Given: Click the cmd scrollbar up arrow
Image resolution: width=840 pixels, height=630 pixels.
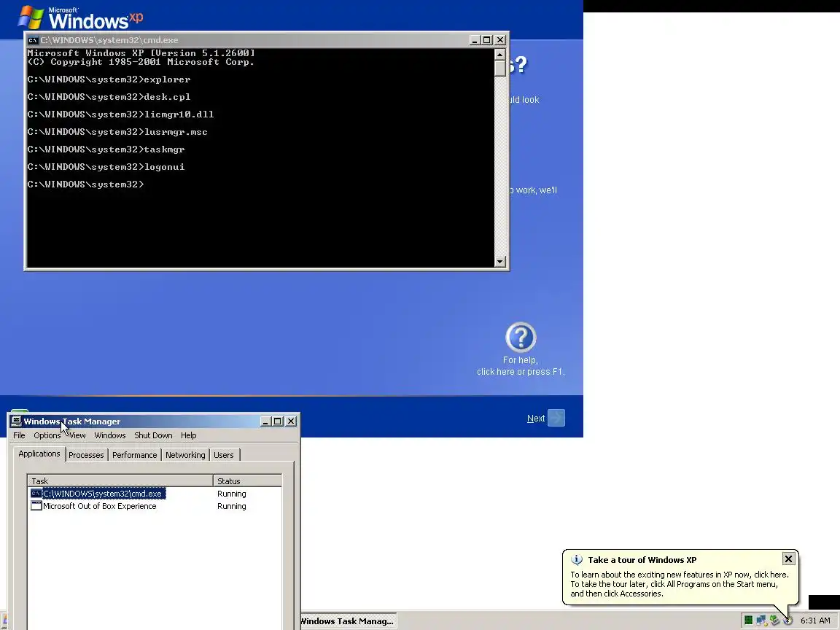Looking at the screenshot, I should (499, 55).
